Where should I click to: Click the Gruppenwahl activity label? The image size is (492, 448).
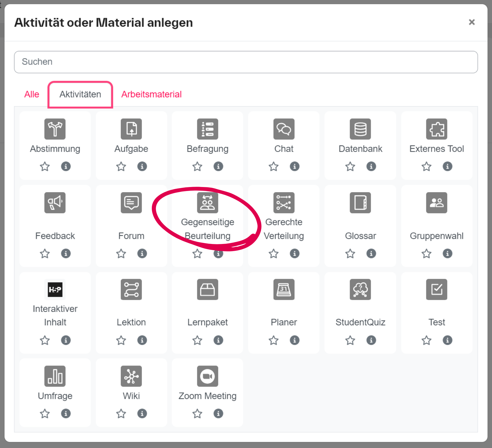[436, 236]
